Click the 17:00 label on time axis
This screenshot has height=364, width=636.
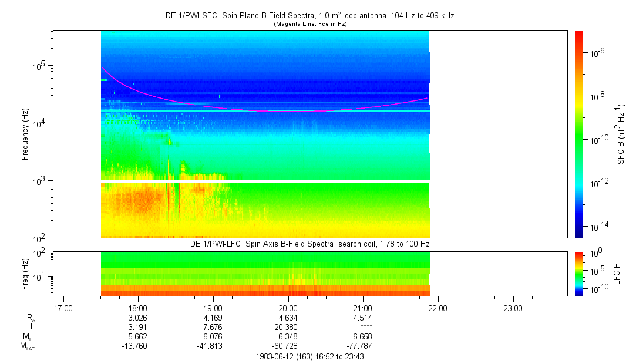[63, 308]
